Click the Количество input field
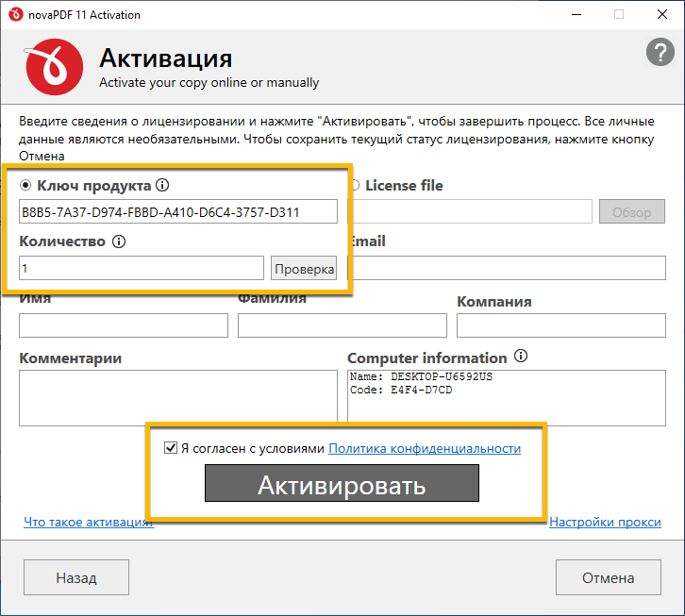The width and height of the screenshot is (685, 616). point(142,268)
